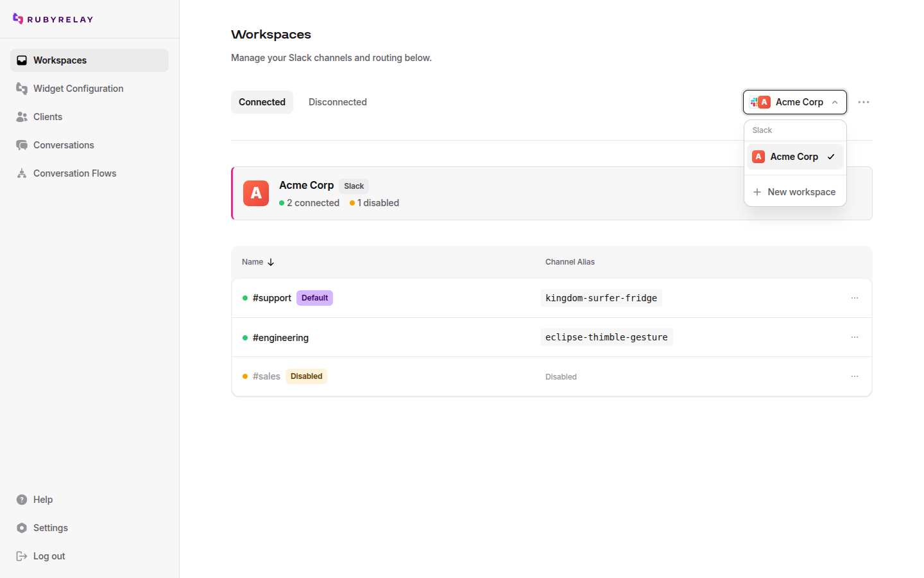Click the Settings gear icon
The image size is (924, 578).
22,528
